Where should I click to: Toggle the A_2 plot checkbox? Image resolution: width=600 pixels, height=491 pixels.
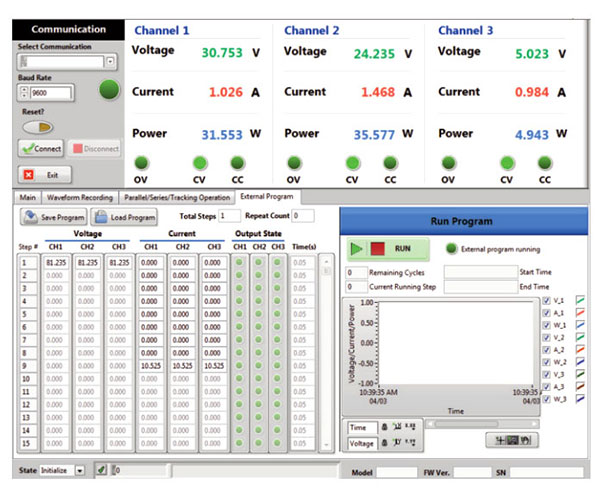[546, 350]
